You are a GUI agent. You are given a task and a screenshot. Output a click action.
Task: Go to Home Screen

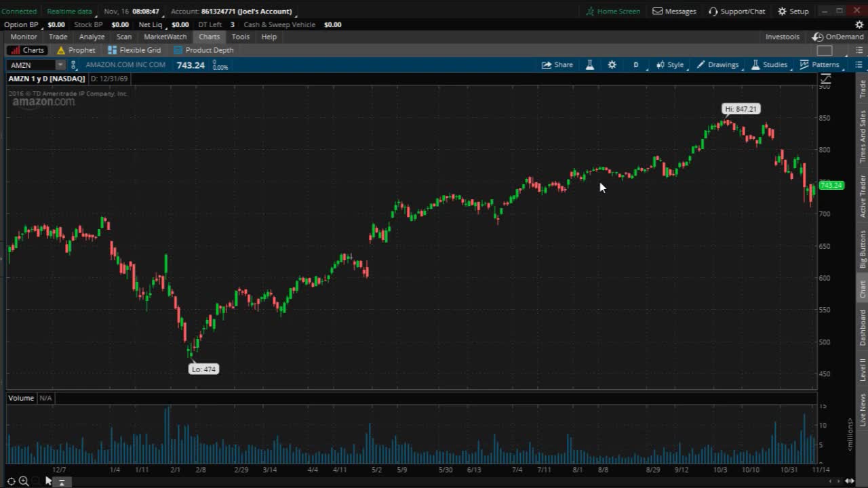pyautogui.click(x=613, y=12)
